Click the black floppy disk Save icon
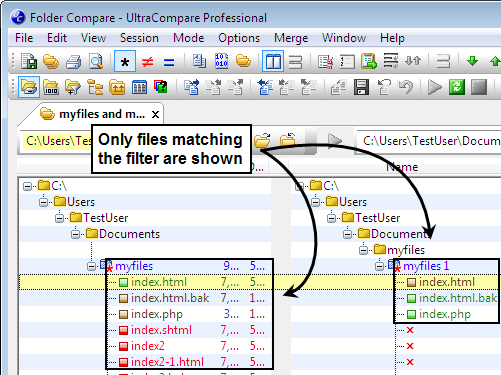Image resolution: width=501 pixels, height=375 pixels. tap(361, 87)
